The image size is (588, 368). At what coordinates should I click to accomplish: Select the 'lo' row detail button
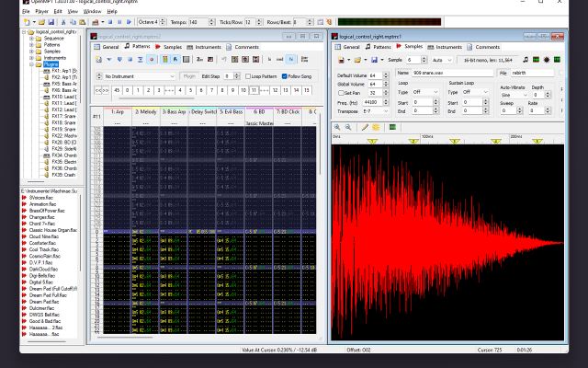coord(269,59)
